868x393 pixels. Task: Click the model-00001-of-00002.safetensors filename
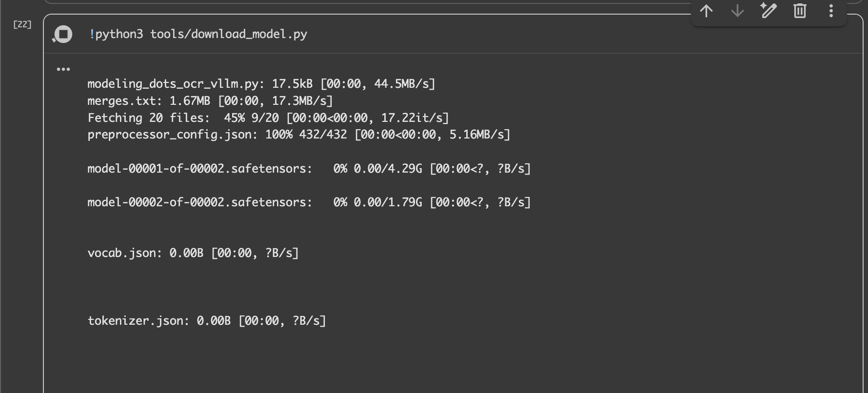199,169
